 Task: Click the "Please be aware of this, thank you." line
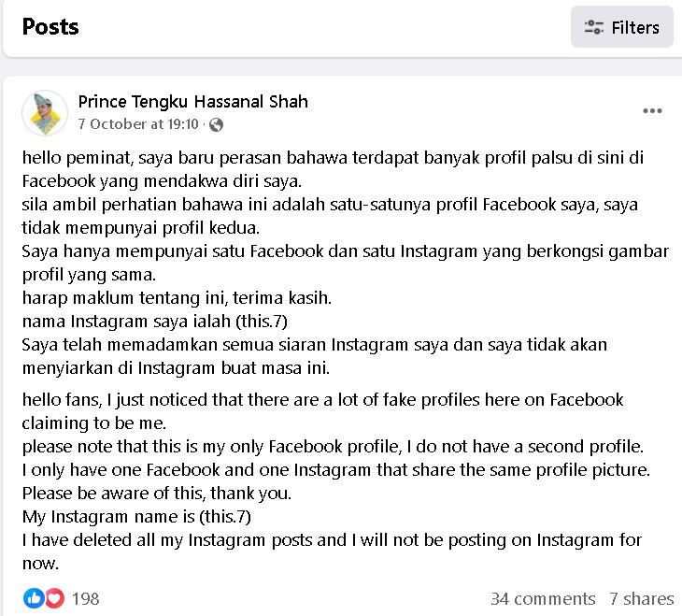point(156,493)
